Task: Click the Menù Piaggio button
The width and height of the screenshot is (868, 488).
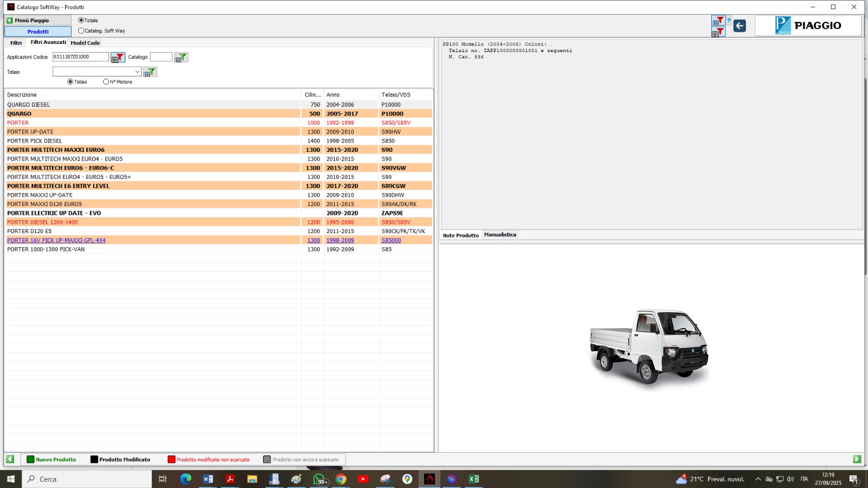Action: (x=37, y=21)
